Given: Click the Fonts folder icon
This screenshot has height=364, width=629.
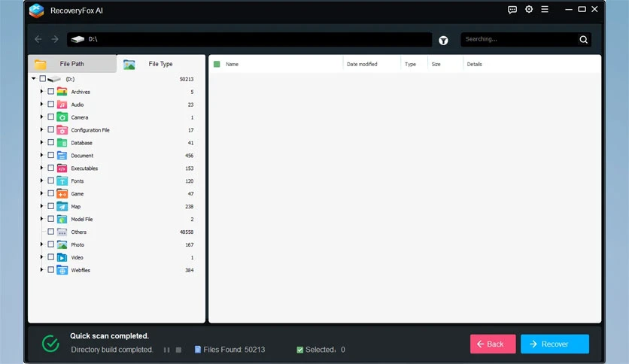Looking at the screenshot, I should click(62, 180).
